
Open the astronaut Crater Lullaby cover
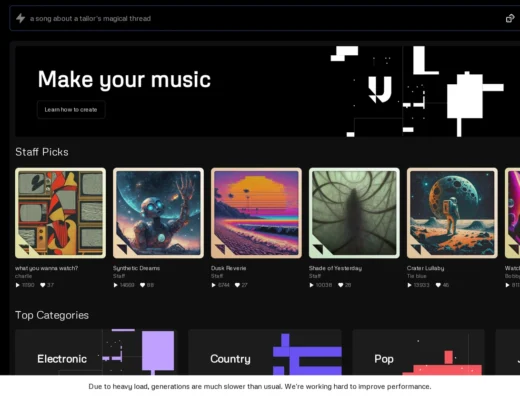pyautogui.click(x=452, y=213)
